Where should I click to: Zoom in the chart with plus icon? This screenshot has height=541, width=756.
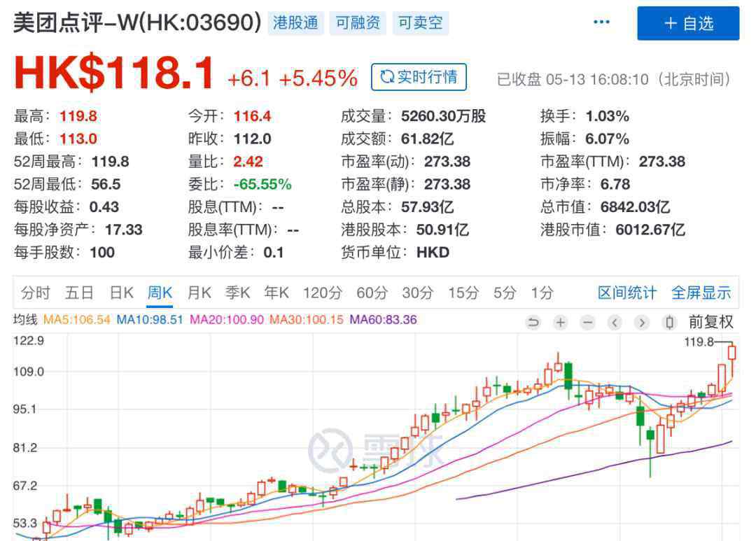pos(560,322)
